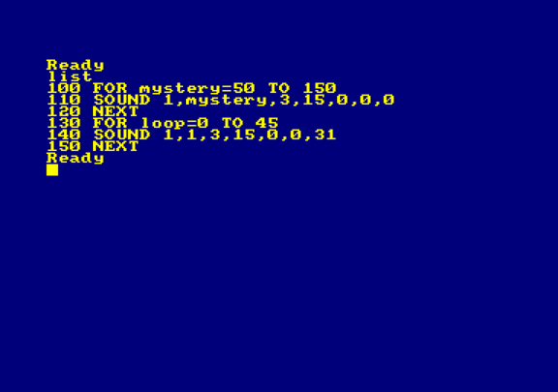Click the loop=0 variable assignment
Viewport: 558px width, 392px height.
[x=174, y=124]
